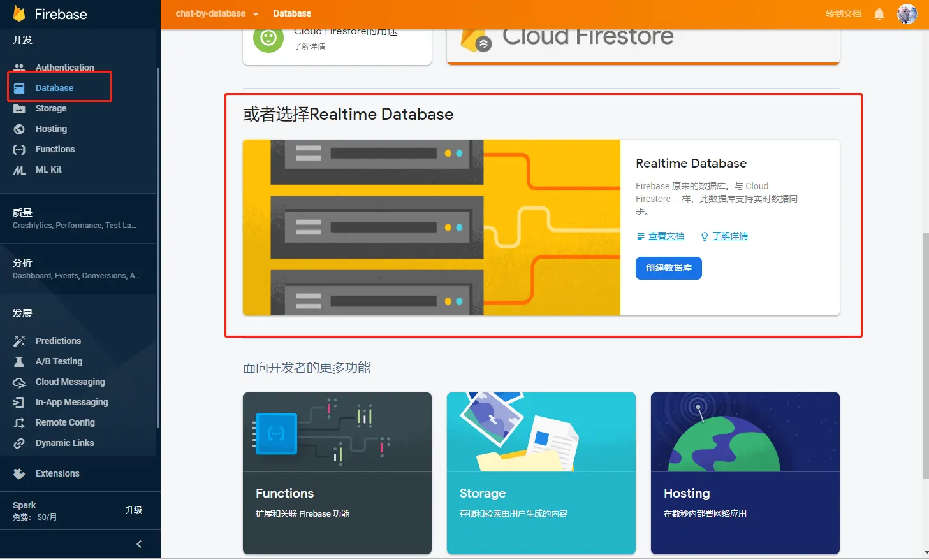The height and width of the screenshot is (560, 929).
Task: Open ML Kit in sidebar
Action: coord(48,169)
